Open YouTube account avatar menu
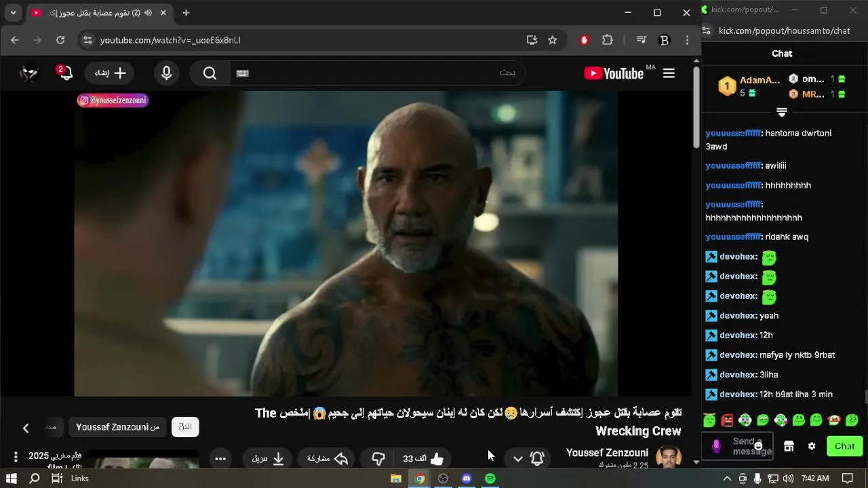868x488 pixels. point(29,73)
